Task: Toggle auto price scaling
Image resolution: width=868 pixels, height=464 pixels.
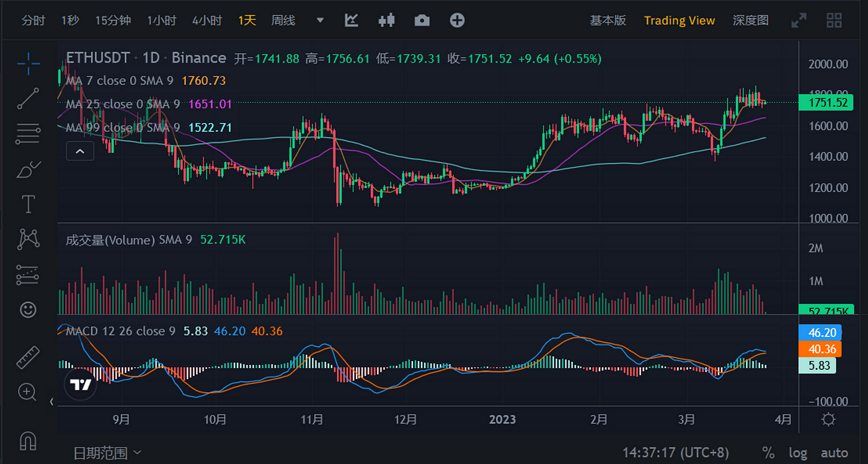Action: click(834, 452)
